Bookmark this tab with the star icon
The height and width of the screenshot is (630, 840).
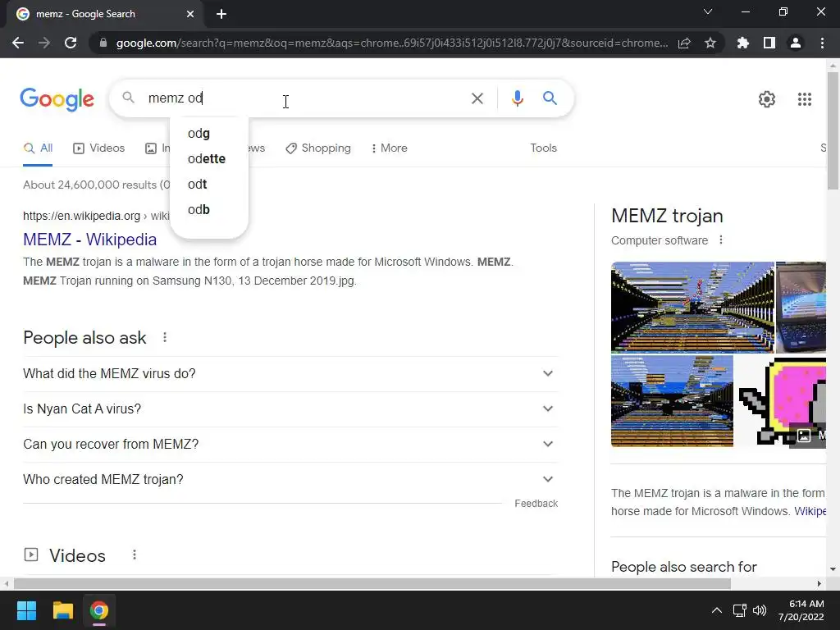pos(710,43)
